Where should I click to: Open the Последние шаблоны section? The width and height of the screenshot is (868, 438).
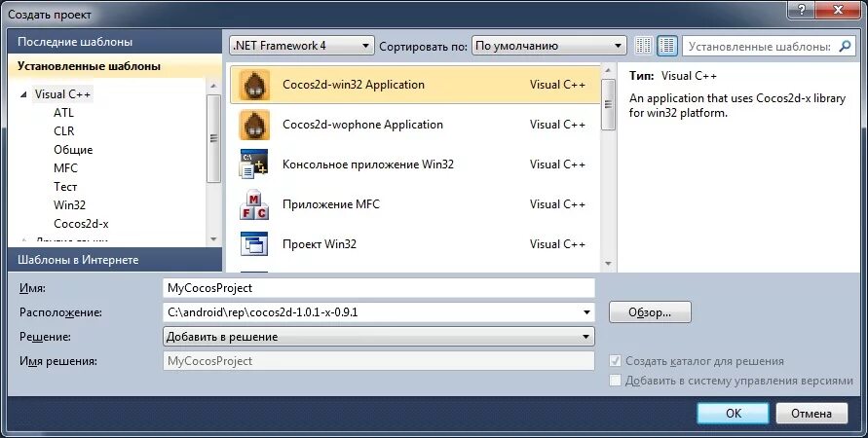click(115, 42)
